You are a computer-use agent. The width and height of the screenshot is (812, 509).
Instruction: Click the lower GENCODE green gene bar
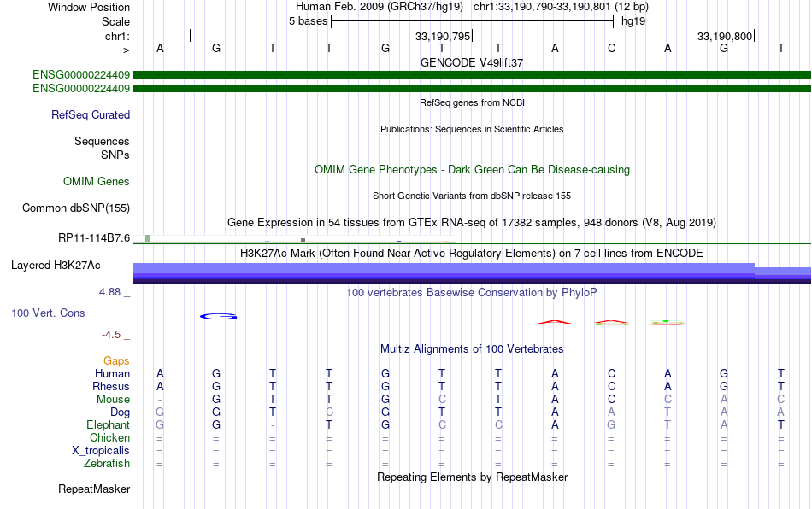(473, 89)
